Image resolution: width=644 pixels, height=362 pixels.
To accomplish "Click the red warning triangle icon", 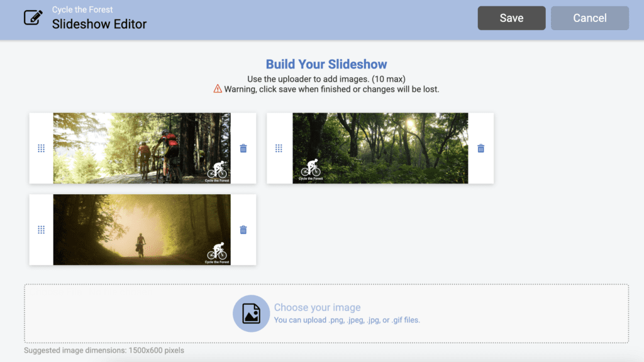I will 218,89.
